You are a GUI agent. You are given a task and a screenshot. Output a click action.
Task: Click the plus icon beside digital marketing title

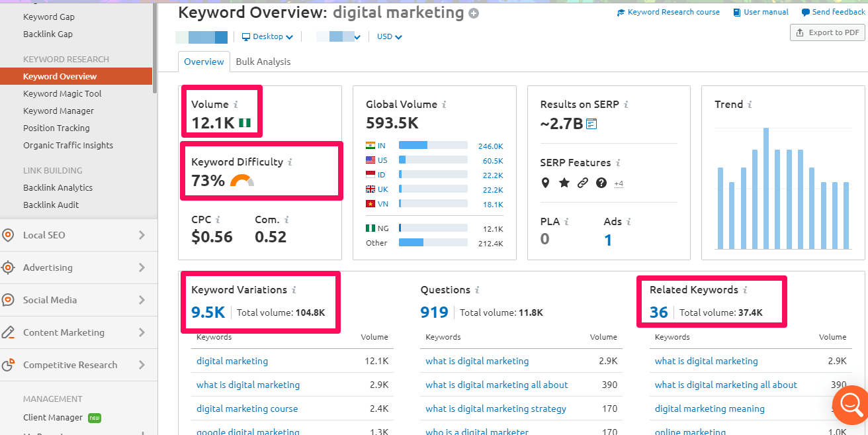click(474, 13)
